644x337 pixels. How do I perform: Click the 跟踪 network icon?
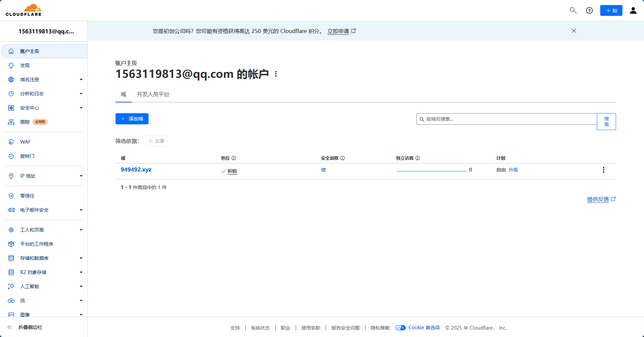[x=11, y=122]
